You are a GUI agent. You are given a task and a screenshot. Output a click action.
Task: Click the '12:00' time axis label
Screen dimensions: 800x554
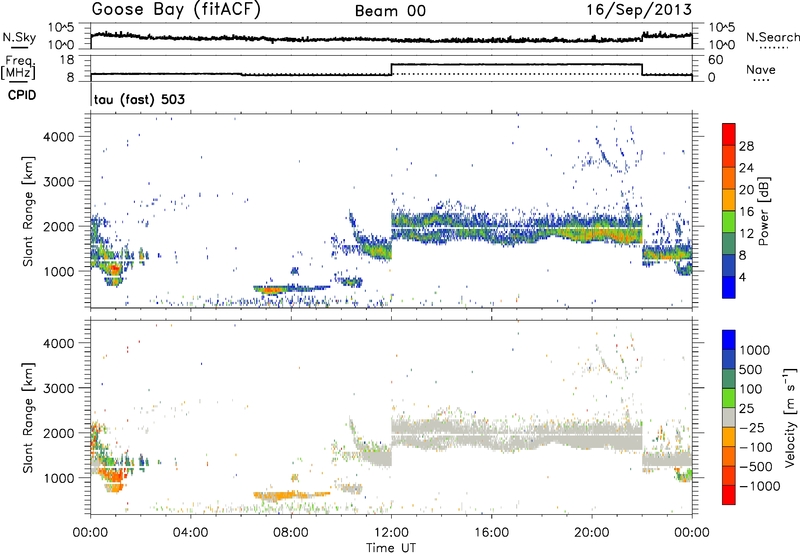(x=391, y=532)
